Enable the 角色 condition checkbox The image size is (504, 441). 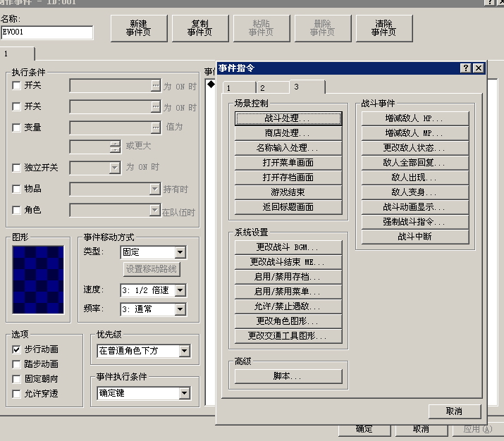tap(16, 210)
